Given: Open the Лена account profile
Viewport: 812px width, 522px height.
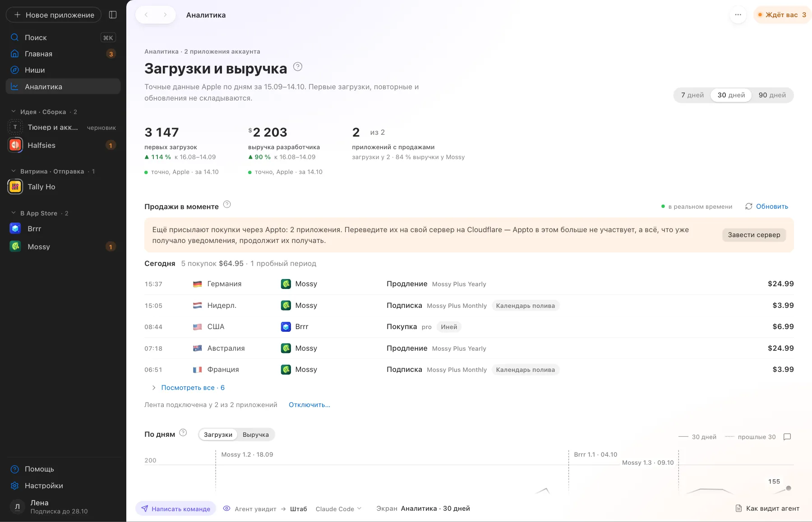Looking at the screenshot, I should pos(63,507).
